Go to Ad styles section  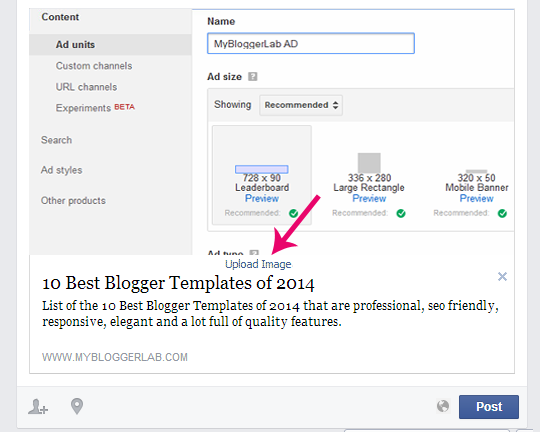(x=61, y=170)
